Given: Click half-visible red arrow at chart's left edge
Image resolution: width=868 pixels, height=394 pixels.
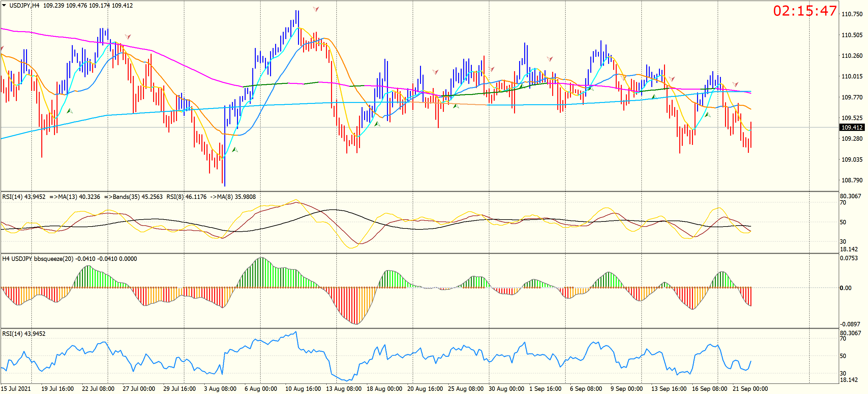Looking at the screenshot, I should coord(2,49).
